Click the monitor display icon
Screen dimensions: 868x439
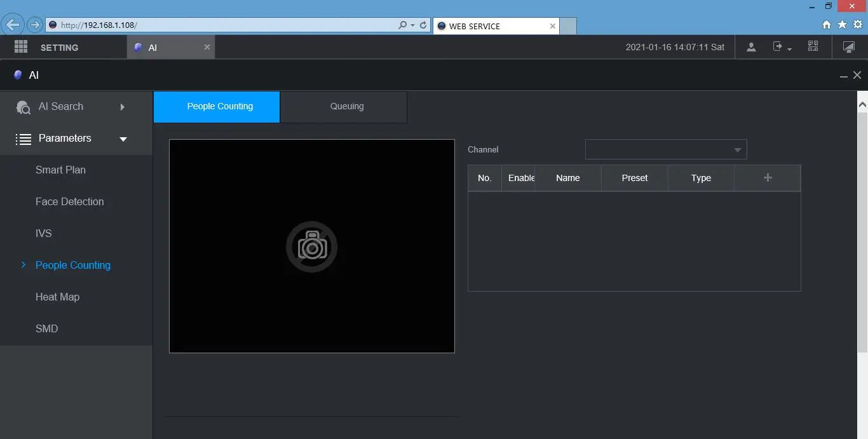coord(848,47)
